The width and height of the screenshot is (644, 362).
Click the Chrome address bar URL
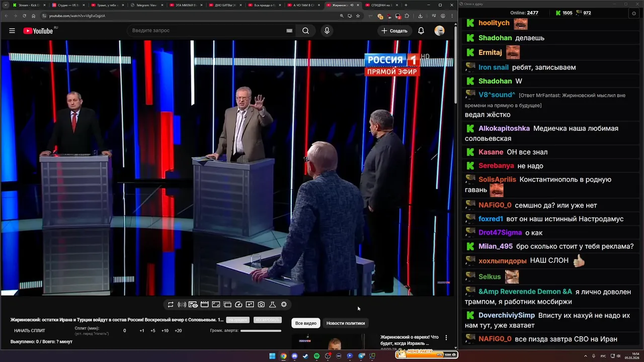77,16
